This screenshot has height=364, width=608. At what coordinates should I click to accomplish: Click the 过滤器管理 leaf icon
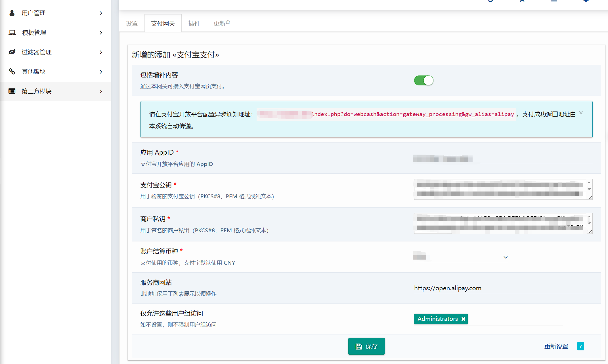click(x=12, y=52)
